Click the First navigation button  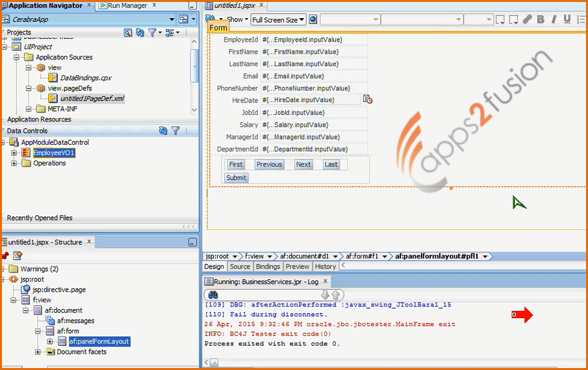pos(235,164)
